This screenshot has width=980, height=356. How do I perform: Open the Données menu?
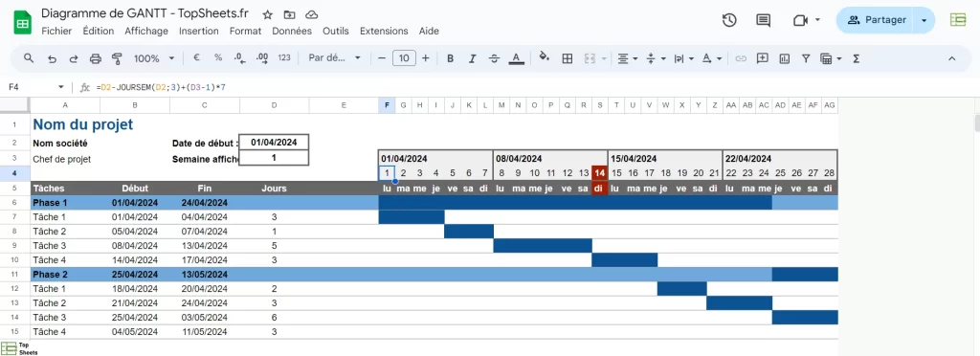(x=292, y=31)
